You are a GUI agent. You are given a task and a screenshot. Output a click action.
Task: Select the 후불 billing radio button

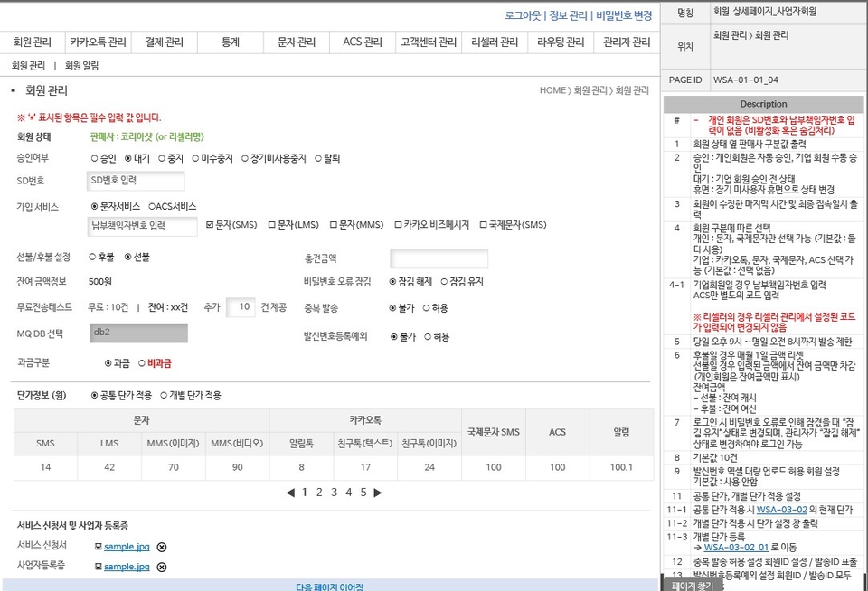pyautogui.click(x=90, y=255)
